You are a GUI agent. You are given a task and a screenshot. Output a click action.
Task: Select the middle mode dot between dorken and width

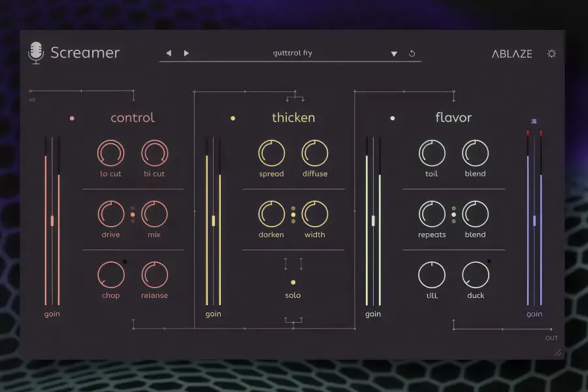pos(293,214)
